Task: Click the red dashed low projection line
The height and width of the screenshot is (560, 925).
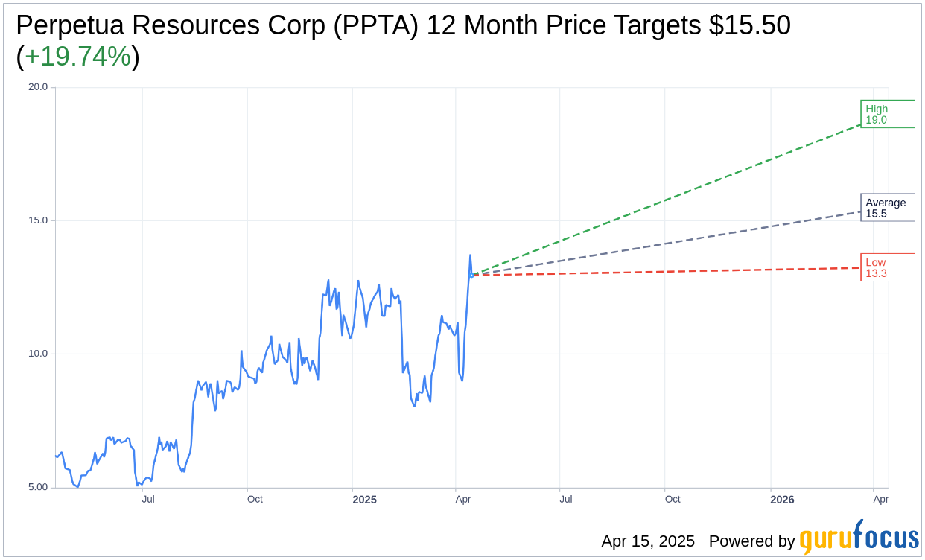Action: [x=667, y=272]
